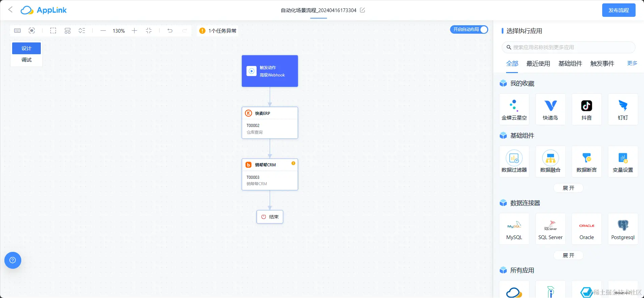Click the AppLink logo

click(43, 10)
